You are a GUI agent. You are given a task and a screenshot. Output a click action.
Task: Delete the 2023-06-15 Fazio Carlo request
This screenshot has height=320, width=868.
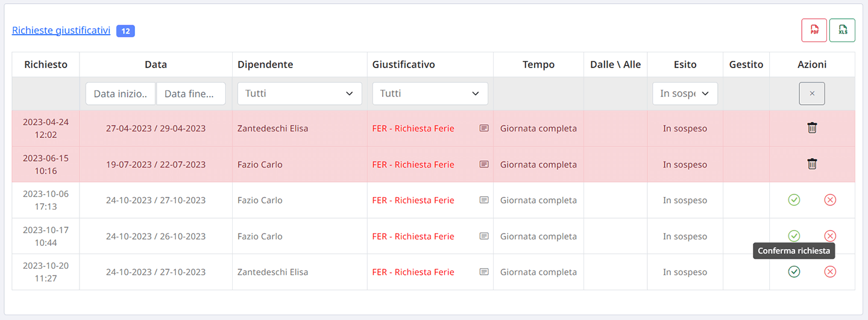click(x=812, y=164)
